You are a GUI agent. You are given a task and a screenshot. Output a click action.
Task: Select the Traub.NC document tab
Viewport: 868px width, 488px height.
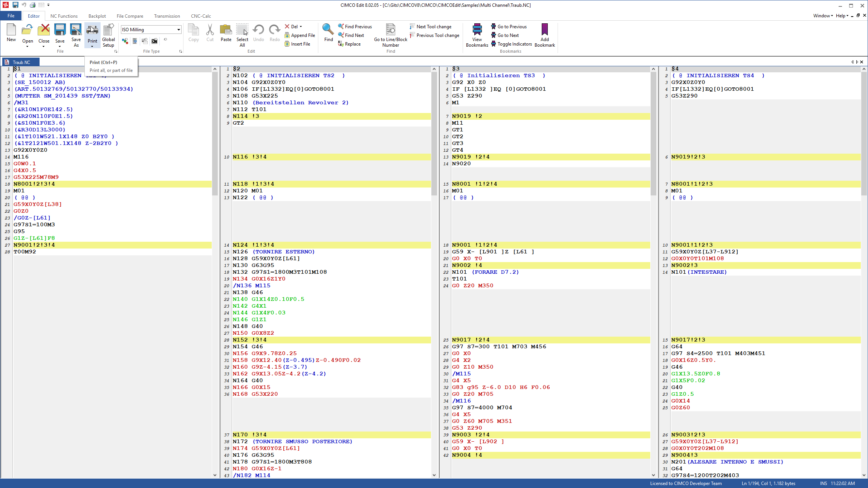(21, 63)
